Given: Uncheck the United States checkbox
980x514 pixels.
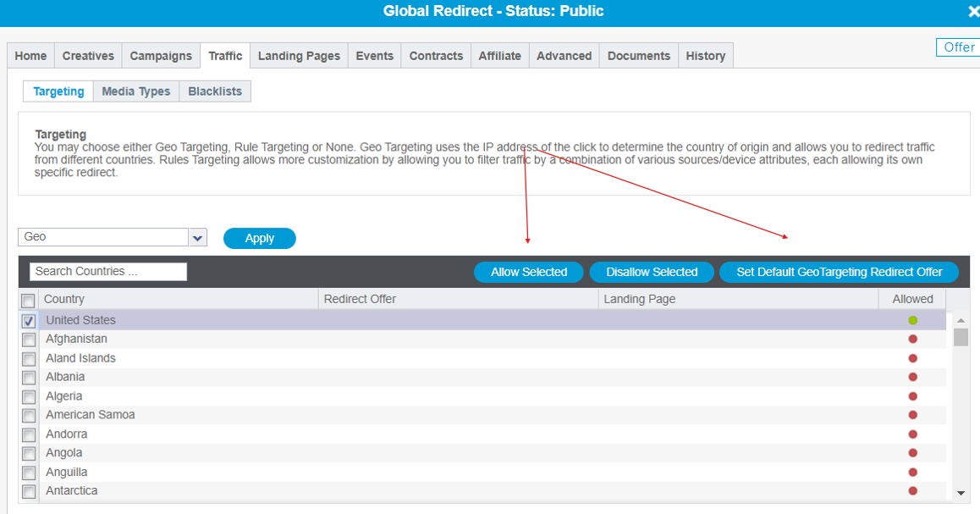Looking at the screenshot, I should click(x=29, y=321).
